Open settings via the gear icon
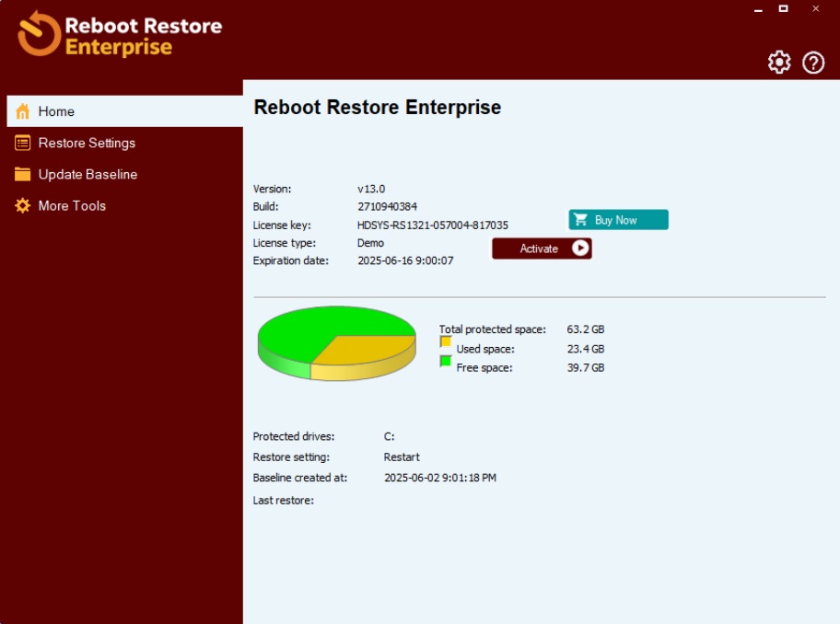840x624 pixels. [x=779, y=63]
